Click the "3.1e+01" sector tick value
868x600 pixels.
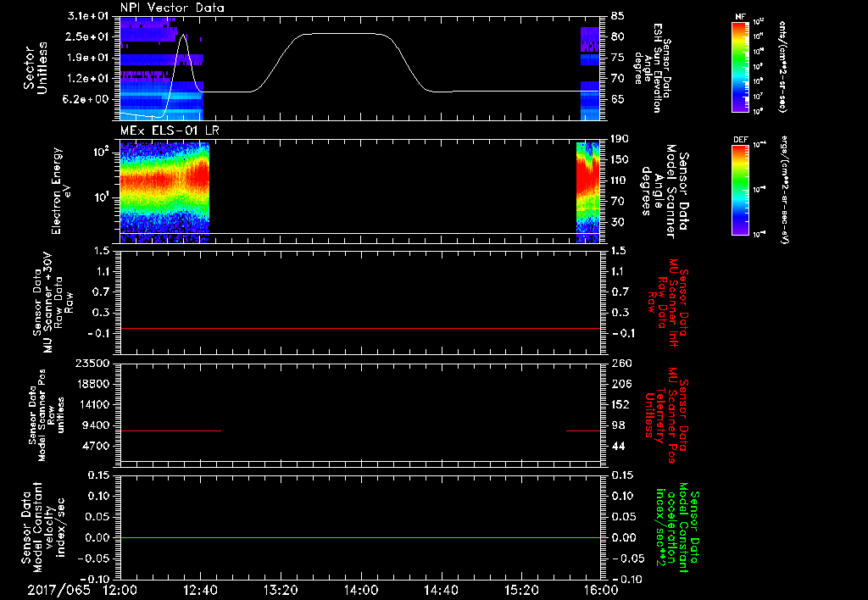[87, 16]
